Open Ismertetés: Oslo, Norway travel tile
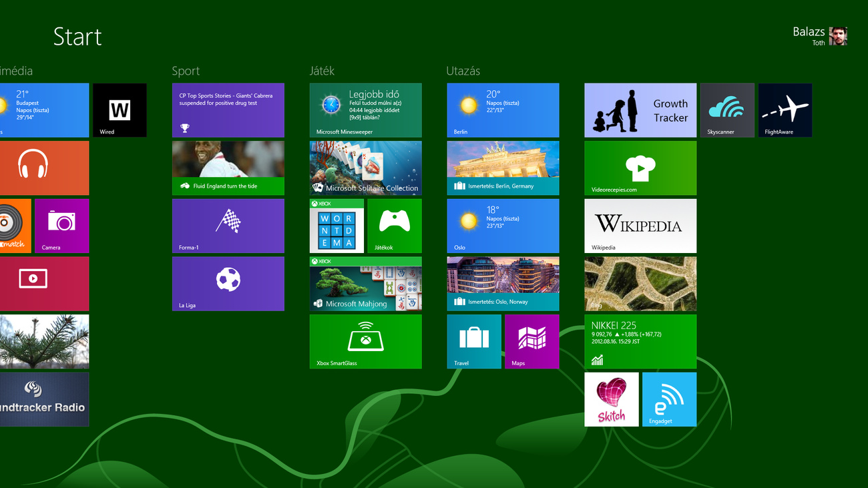 pyautogui.click(x=503, y=284)
